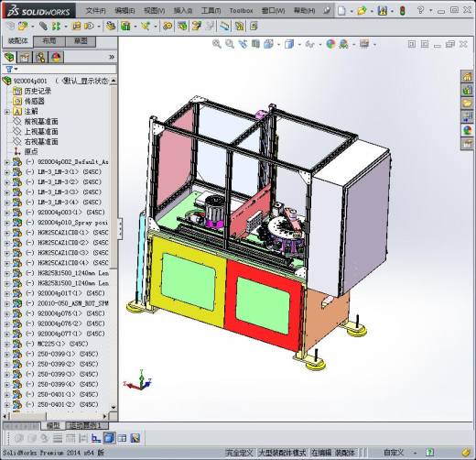Open the Design Library task pane tab
476x460 pixels.
click(467, 90)
